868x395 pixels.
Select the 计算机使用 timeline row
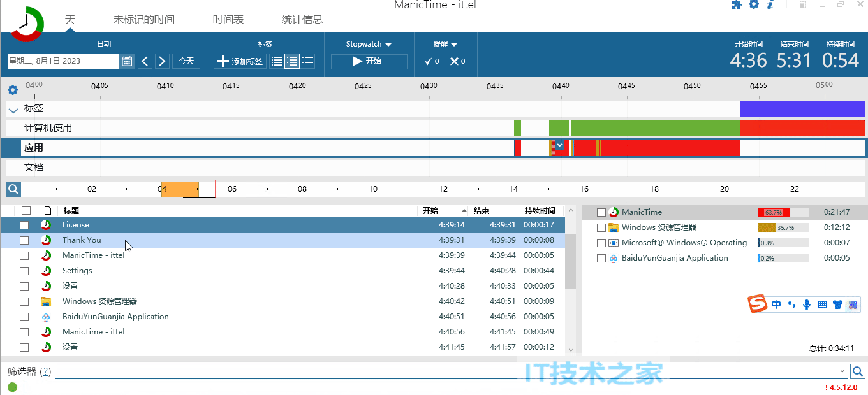tap(436, 128)
